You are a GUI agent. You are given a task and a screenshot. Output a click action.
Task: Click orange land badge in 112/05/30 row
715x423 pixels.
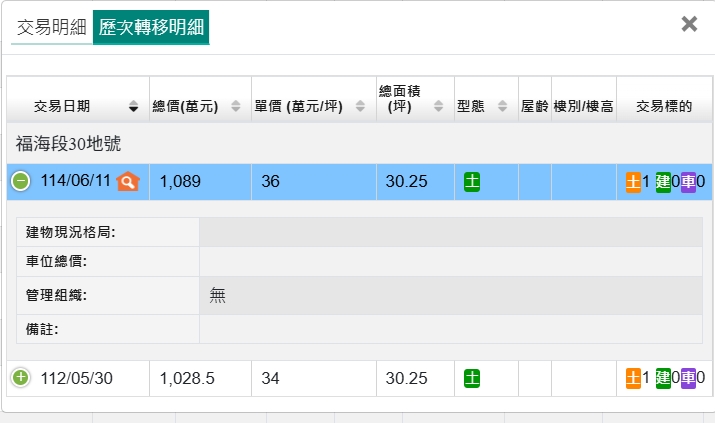[x=633, y=378]
